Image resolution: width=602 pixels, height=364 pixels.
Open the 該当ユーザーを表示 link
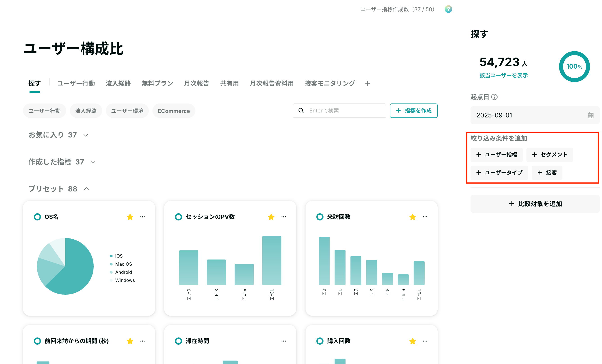[503, 75]
